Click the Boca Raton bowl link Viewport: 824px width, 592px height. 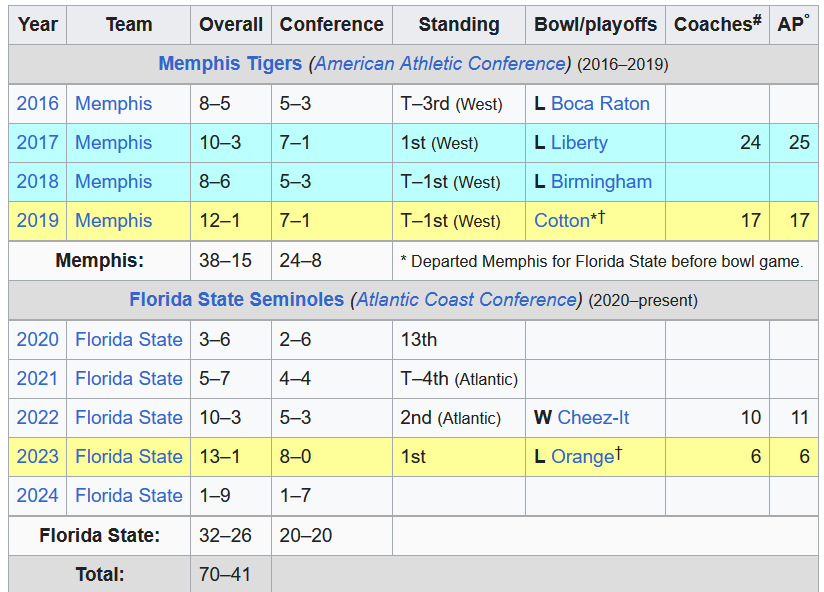click(x=600, y=104)
